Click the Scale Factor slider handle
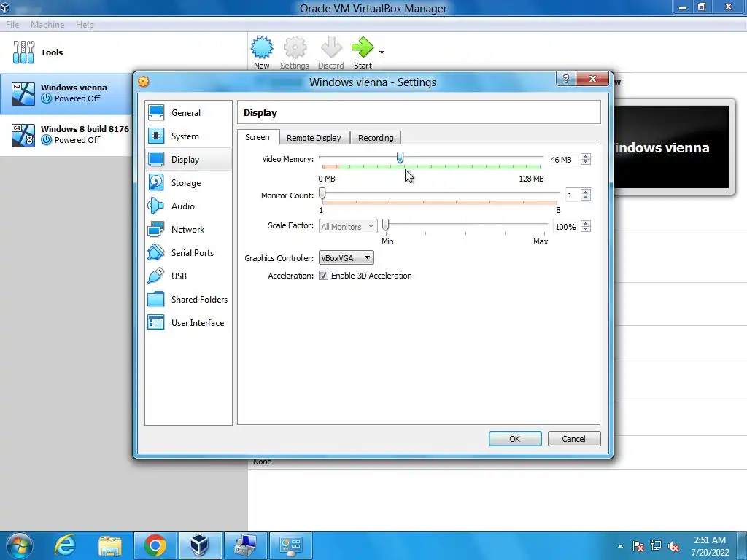The height and width of the screenshot is (560, 747). pyautogui.click(x=385, y=225)
